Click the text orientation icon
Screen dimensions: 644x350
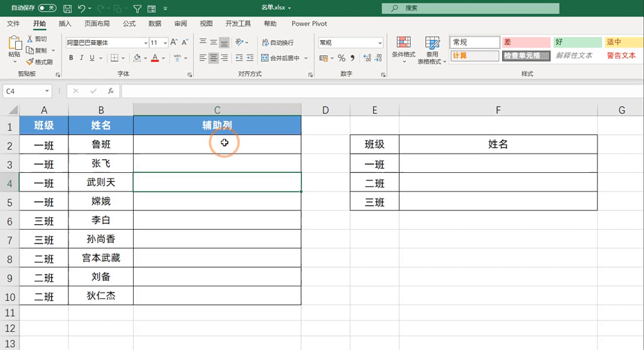240,42
